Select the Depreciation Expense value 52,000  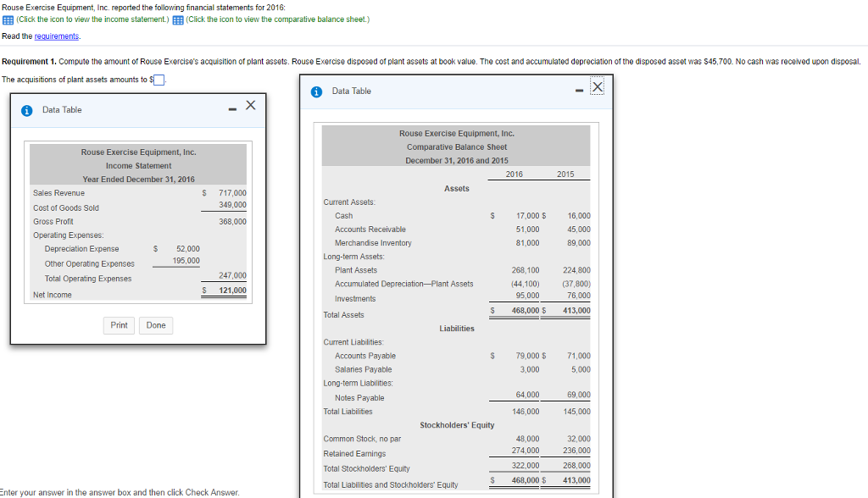[187, 248]
